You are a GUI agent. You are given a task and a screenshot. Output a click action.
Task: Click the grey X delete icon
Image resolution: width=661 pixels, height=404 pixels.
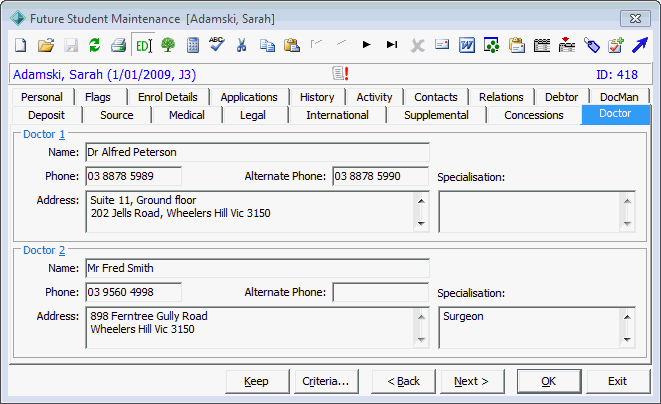click(417, 45)
